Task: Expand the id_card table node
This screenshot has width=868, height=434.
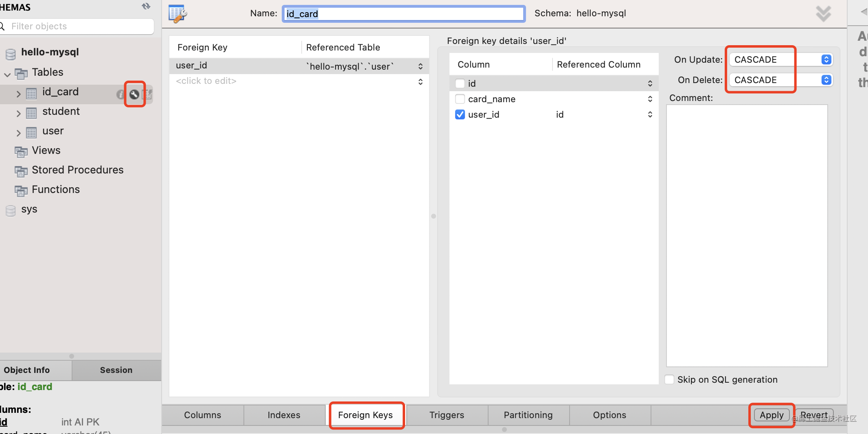Action: coord(18,94)
